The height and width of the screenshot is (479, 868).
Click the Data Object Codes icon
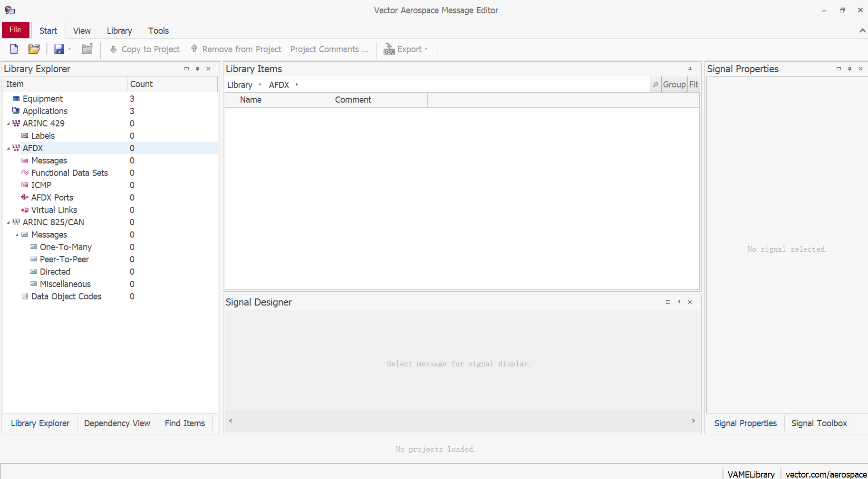25,296
